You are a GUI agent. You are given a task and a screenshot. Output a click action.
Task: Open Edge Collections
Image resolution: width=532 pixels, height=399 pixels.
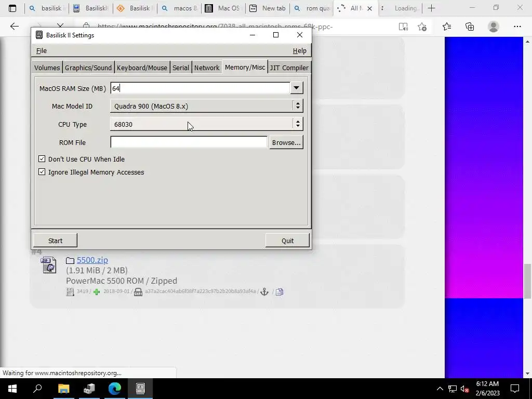coord(470,26)
